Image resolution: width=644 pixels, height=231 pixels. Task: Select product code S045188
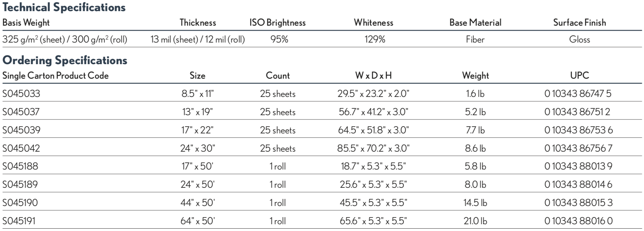[20, 166]
